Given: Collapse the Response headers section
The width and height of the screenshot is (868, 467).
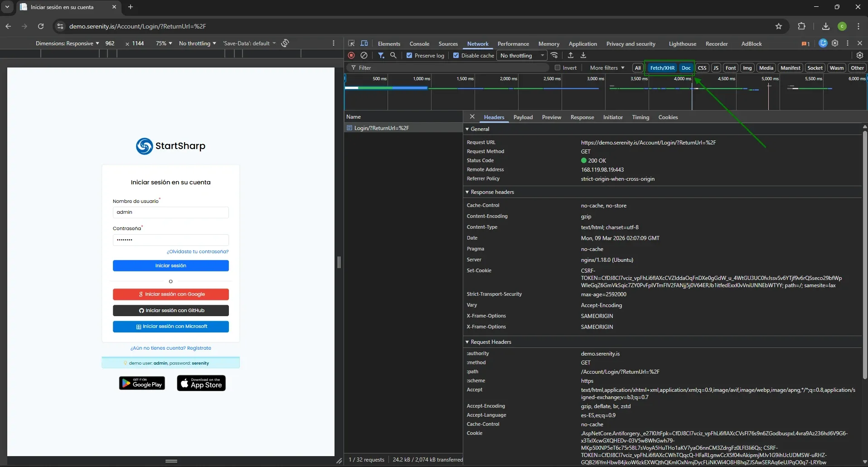Looking at the screenshot, I should tap(467, 192).
